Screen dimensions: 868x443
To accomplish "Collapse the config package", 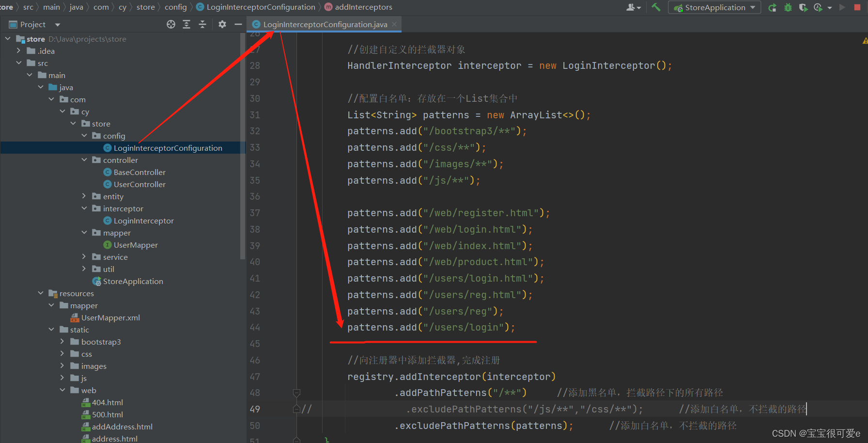I will (84, 135).
